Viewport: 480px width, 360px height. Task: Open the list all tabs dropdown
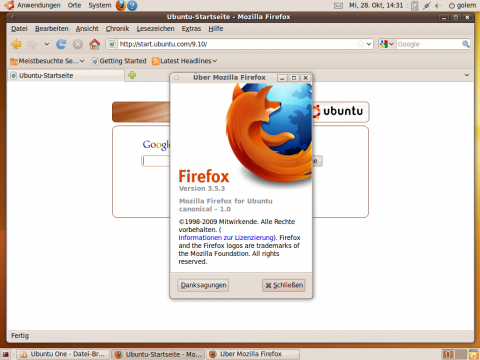467,75
